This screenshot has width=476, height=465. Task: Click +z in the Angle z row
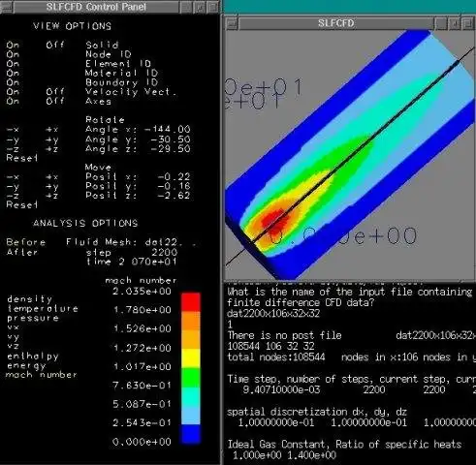coord(52,149)
